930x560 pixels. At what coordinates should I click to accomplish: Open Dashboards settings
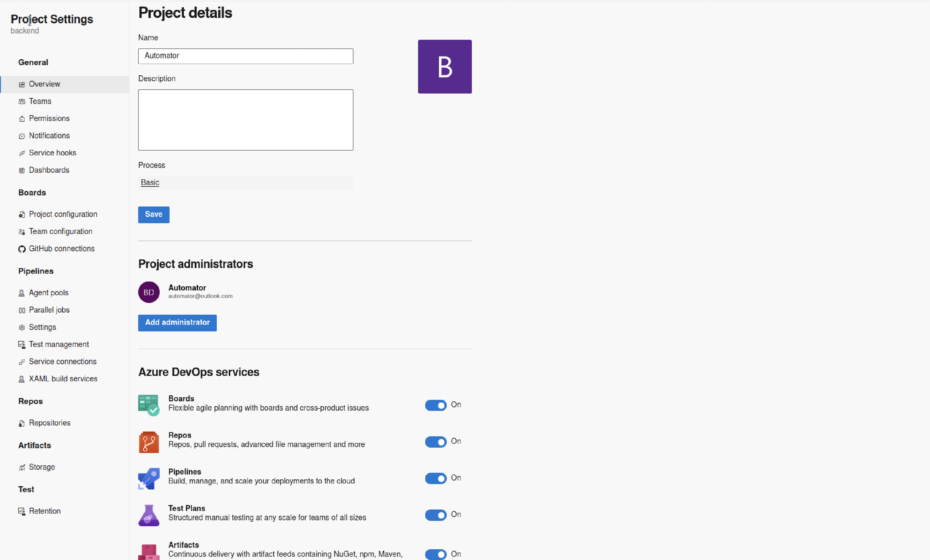(65, 170)
